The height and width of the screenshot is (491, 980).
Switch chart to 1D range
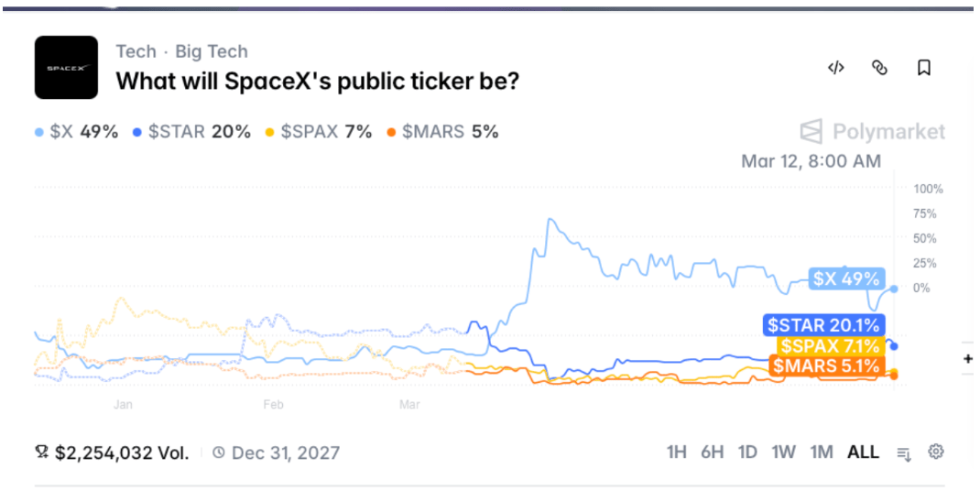[747, 452]
